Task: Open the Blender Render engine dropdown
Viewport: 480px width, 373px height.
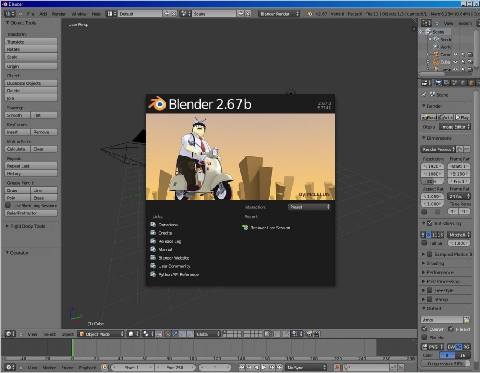Action: 279,14
